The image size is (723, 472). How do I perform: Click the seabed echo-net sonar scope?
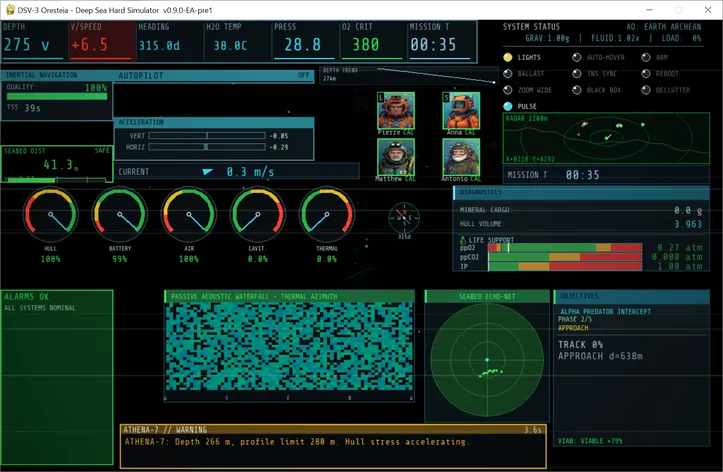click(x=487, y=360)
